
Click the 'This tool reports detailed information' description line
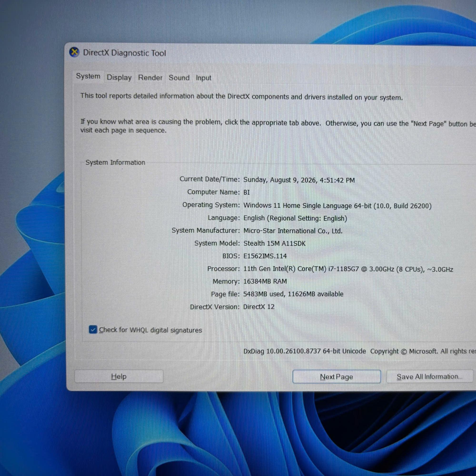[x=241, y=97]
